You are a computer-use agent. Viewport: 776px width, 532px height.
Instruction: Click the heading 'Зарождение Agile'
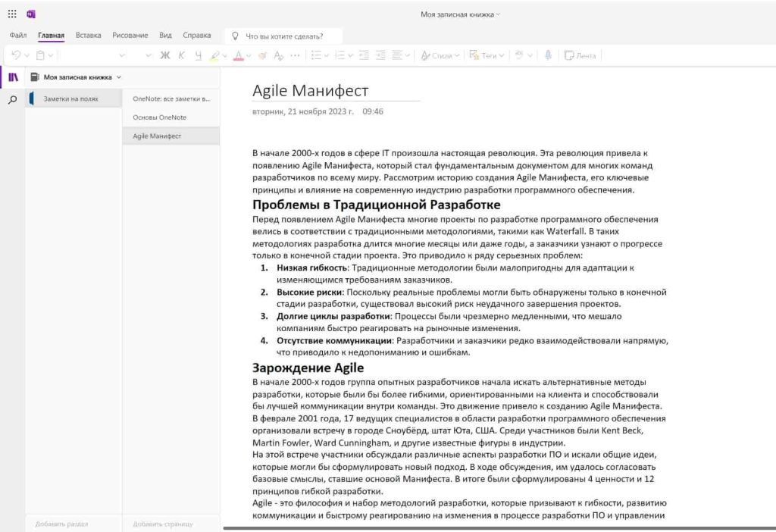pos(308,368)
